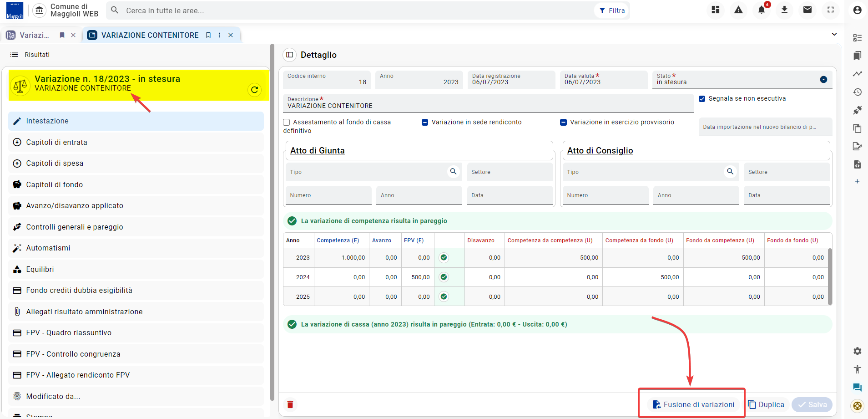Viewport: 868px width, 419px height.
Task: Open Capitoli di entrata section
Action: point(136,142)
